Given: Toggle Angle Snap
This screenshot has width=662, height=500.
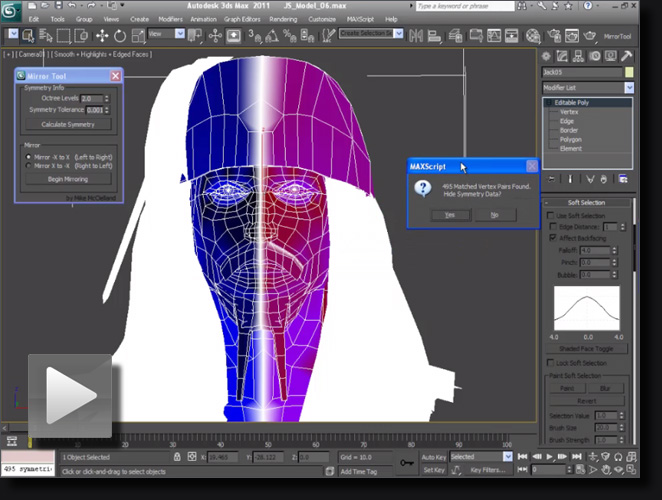Looking at the screenshot, I should coord(272,36).
